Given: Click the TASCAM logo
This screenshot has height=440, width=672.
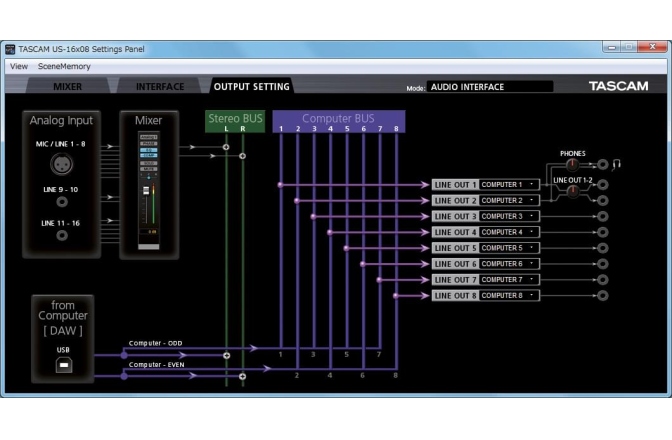Looking at the screenshot, I should tap(618, 86).
